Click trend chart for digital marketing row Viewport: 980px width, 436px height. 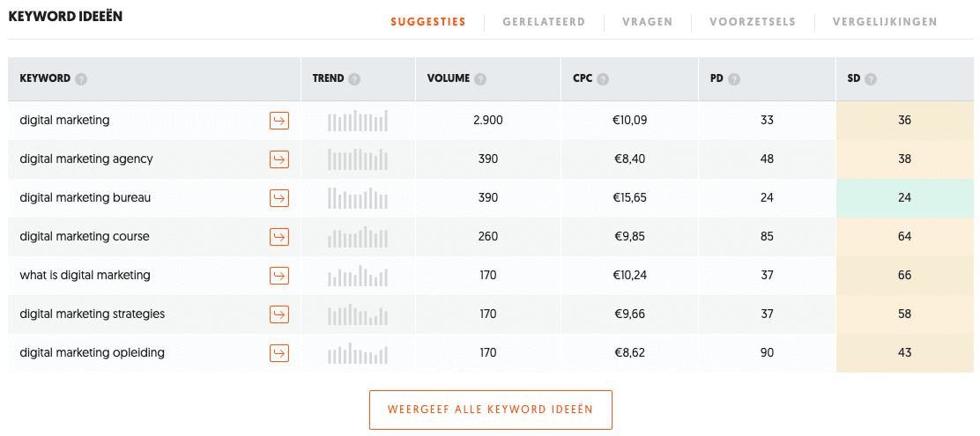point(358,121)
